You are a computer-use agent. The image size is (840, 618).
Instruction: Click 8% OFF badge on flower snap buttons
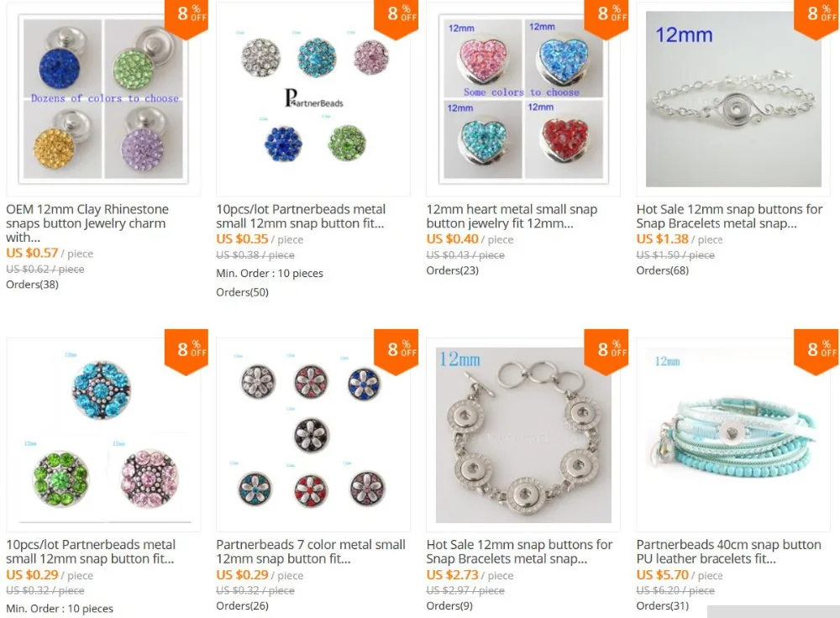click(x=396, y=352)
